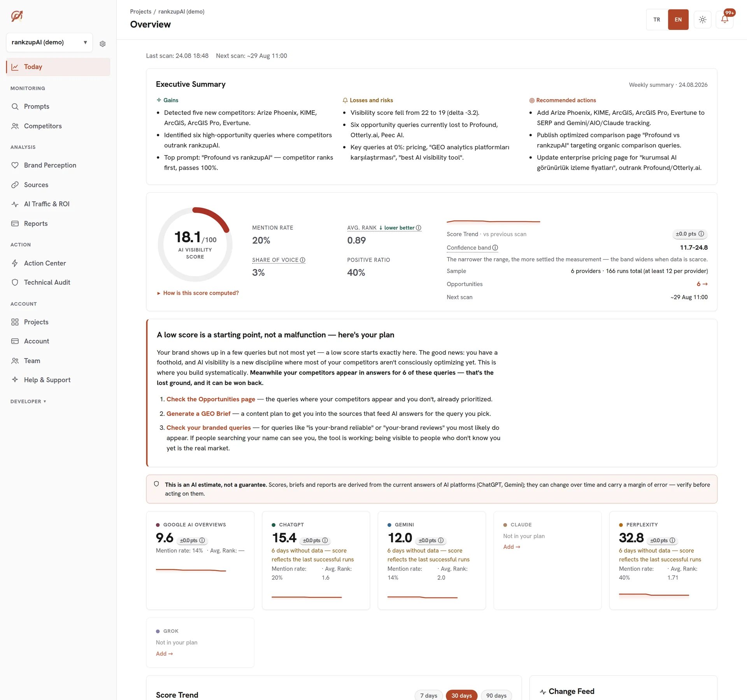Click info icon beside Confidence band
747x700 pixels.
495,248
